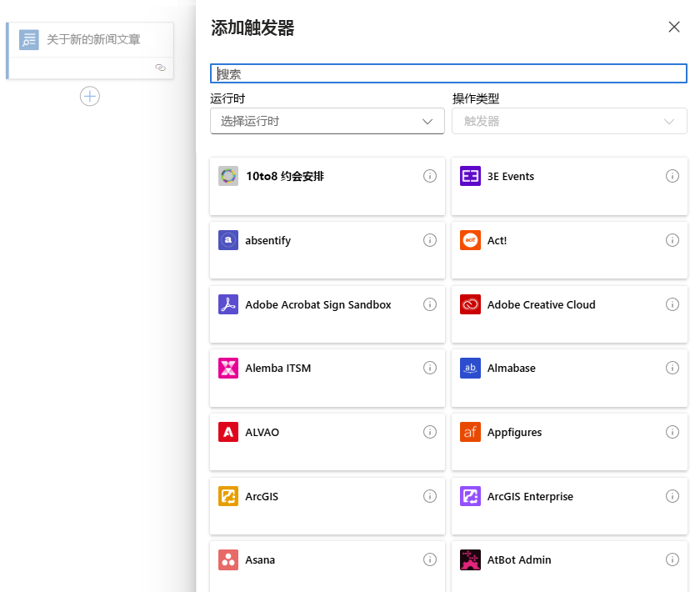The image size is (700, 592).
Task: Click the Alemba ITSM connector icon
Action: (x=228, y=369)
